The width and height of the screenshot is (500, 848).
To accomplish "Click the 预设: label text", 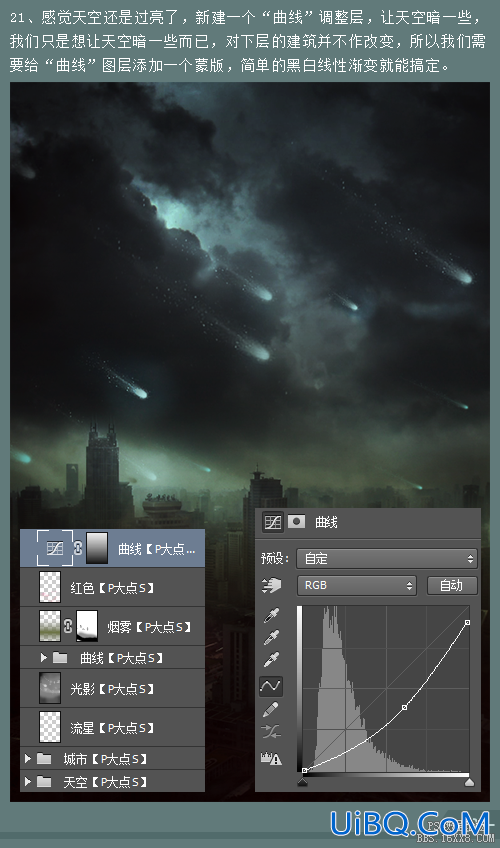I will point(275,558).
